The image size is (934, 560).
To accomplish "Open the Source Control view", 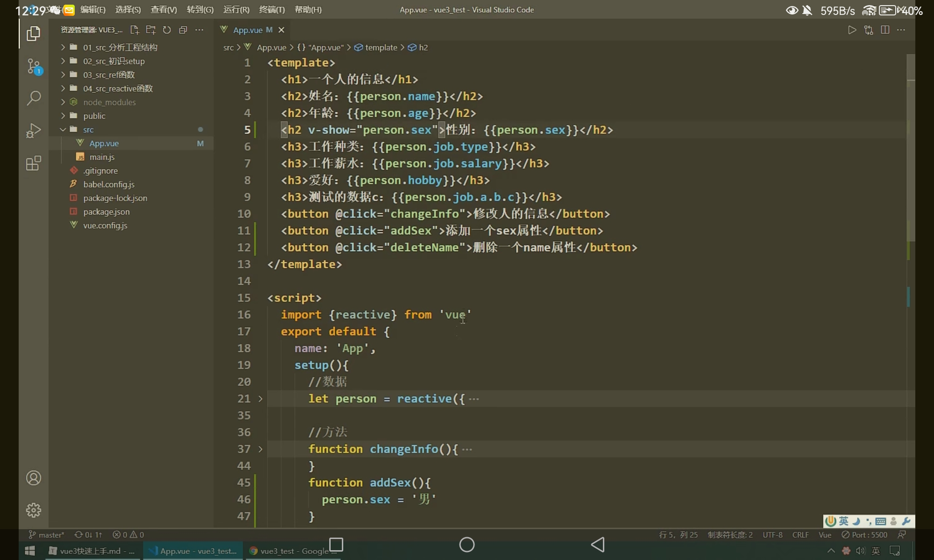I will pyautogui.click(x=34, y=66).
